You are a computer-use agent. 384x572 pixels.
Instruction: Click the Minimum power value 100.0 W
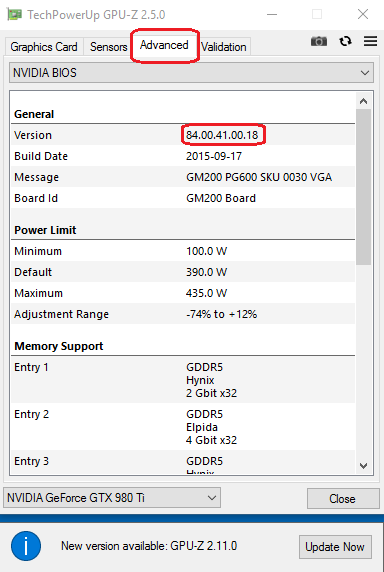206,251
